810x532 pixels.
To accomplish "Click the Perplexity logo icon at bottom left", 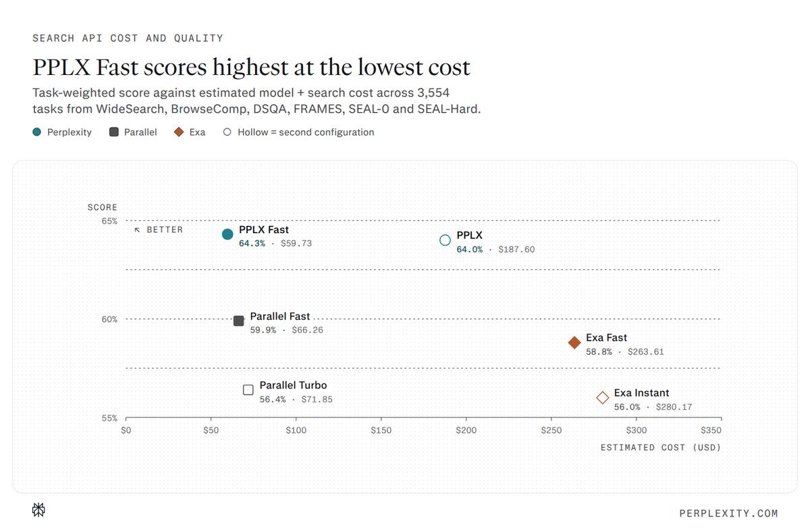I will [38, 510].
